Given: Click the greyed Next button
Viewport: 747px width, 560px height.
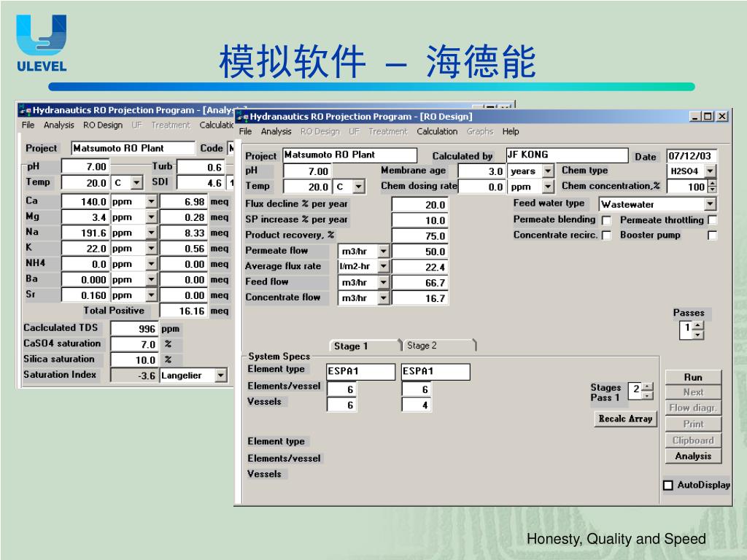Looking at the screenshot, I should coord(693,392).
